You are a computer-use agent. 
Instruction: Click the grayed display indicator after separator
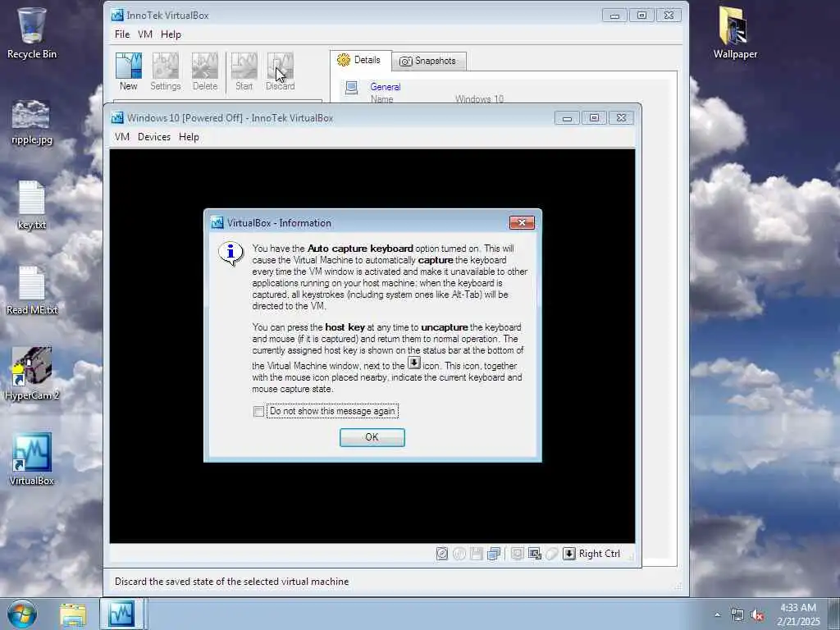[x=517, y=554]
